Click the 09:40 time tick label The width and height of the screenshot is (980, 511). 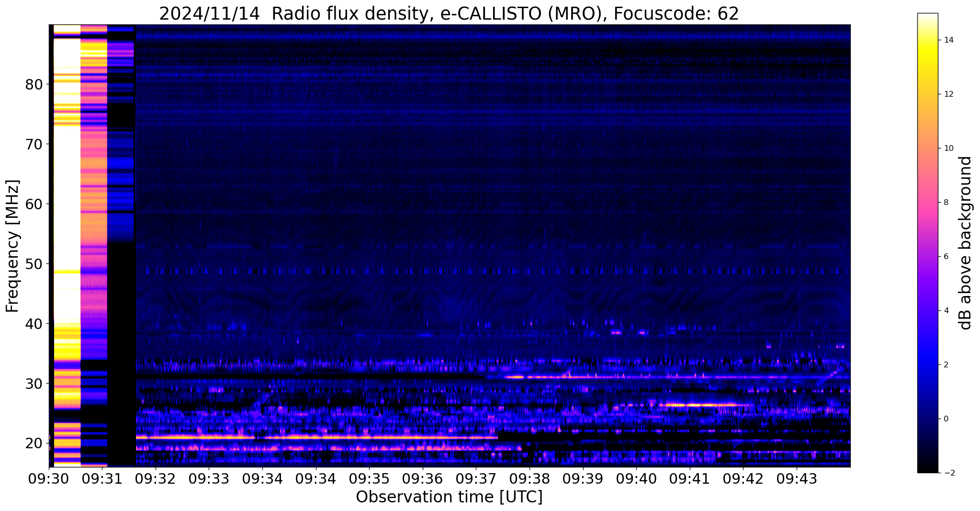(636, 479)
